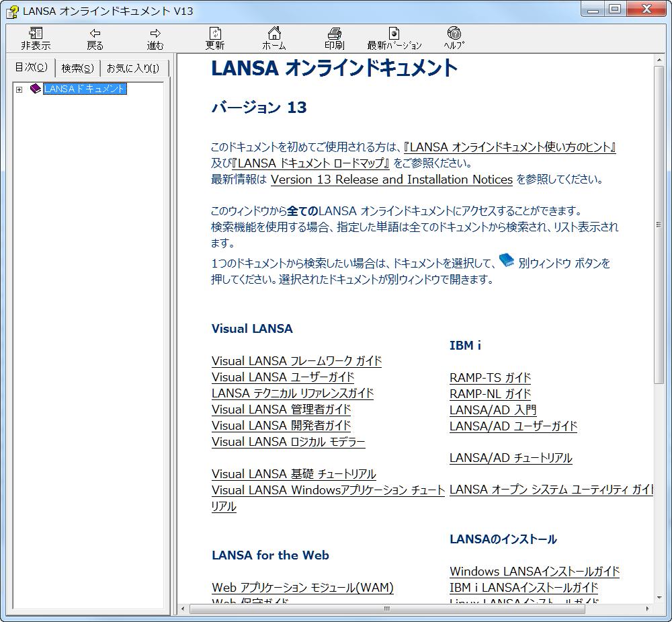This screenshot has height=622, width=672.
Task: Click the horizontal scrollbar left arrow
Action: click(x=183, y=609)
